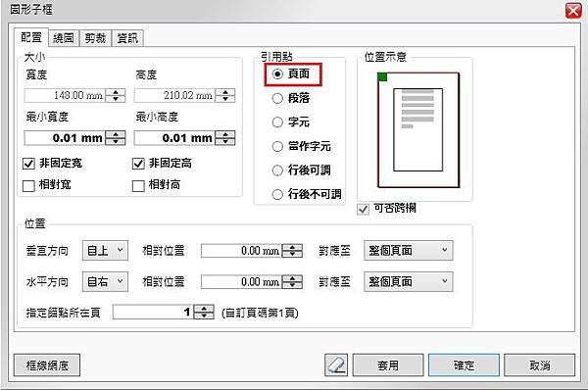Viewport: 588px width, 390px height.
Task: Click the 指定錨點所在頁 number field
Action: [153, 312]
